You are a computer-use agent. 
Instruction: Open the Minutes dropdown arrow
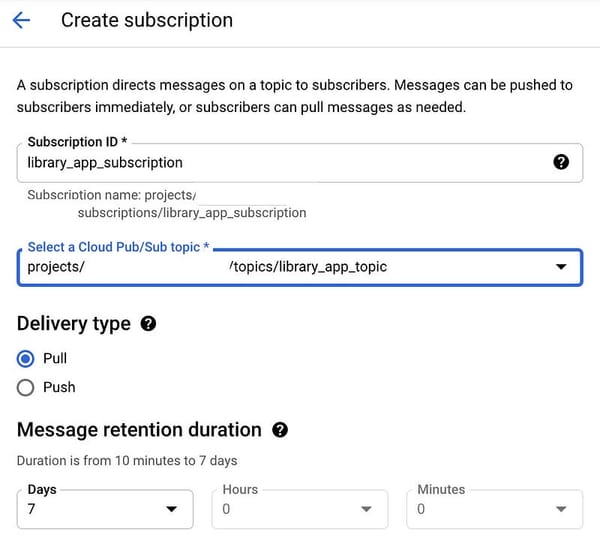coord(560,510)
